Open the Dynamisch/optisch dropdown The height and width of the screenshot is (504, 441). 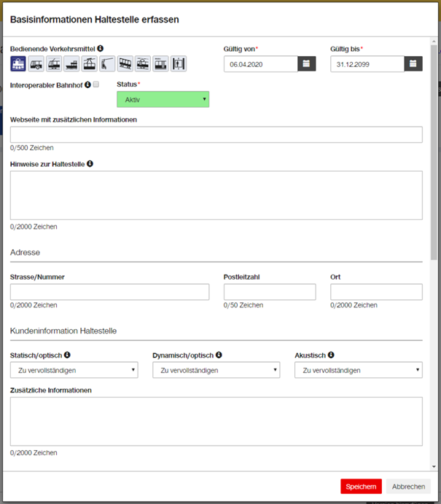point(216,370)
